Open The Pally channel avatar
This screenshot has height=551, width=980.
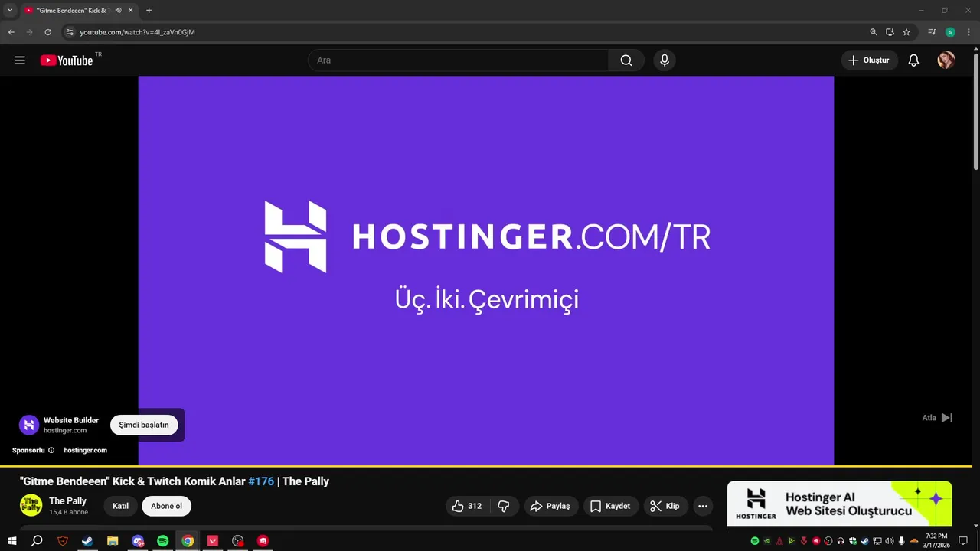[31, 505]
